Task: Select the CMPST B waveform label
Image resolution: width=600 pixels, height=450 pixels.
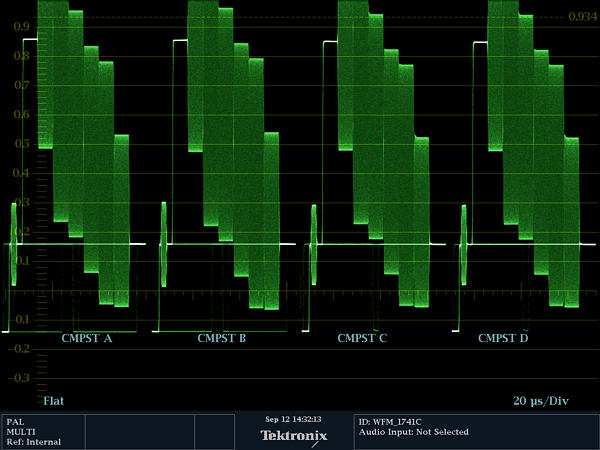Action: pos(222,338)
